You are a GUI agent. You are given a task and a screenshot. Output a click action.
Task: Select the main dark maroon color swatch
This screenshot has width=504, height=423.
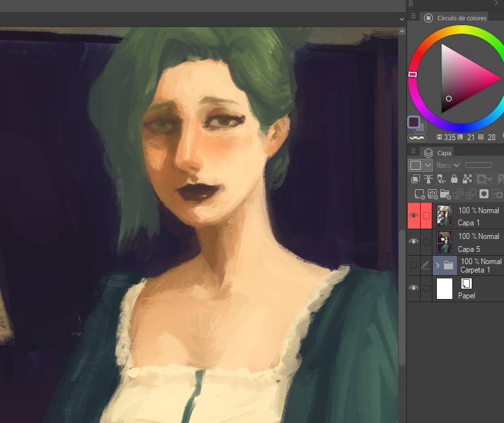(x=414, y=122)
